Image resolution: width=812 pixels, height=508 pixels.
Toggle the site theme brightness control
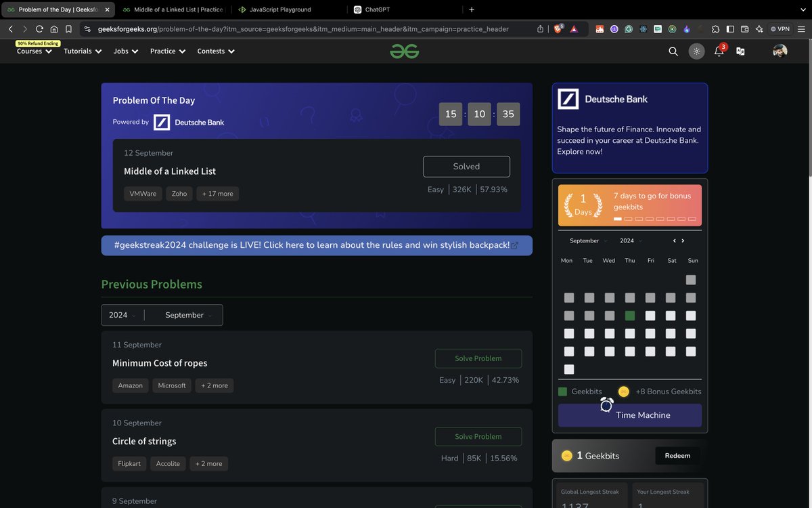pyautogui.click(x=696, y=51)
